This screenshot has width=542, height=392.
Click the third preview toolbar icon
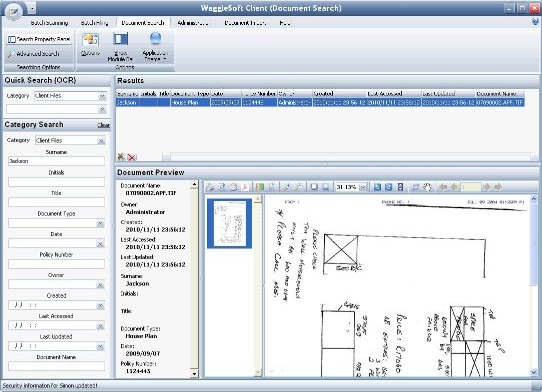(x=233, y=187)
